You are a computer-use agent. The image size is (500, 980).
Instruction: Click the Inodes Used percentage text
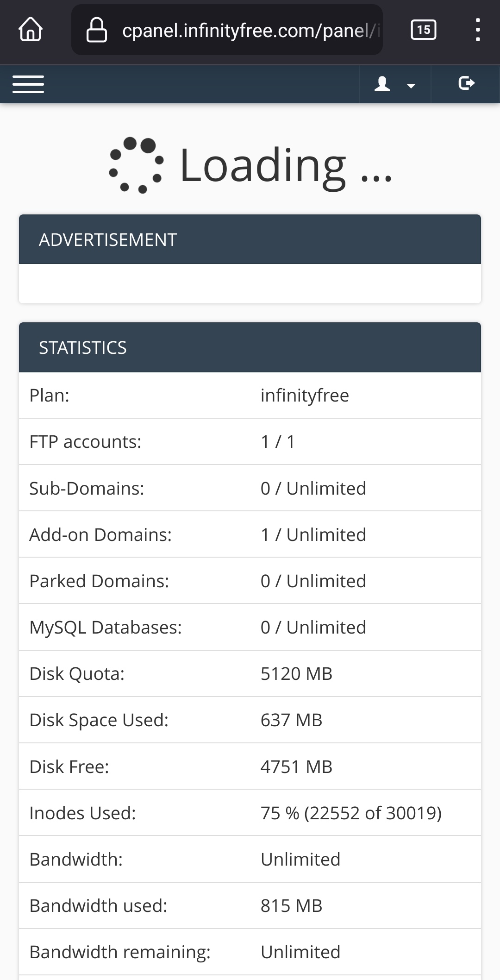click(351, 813)
